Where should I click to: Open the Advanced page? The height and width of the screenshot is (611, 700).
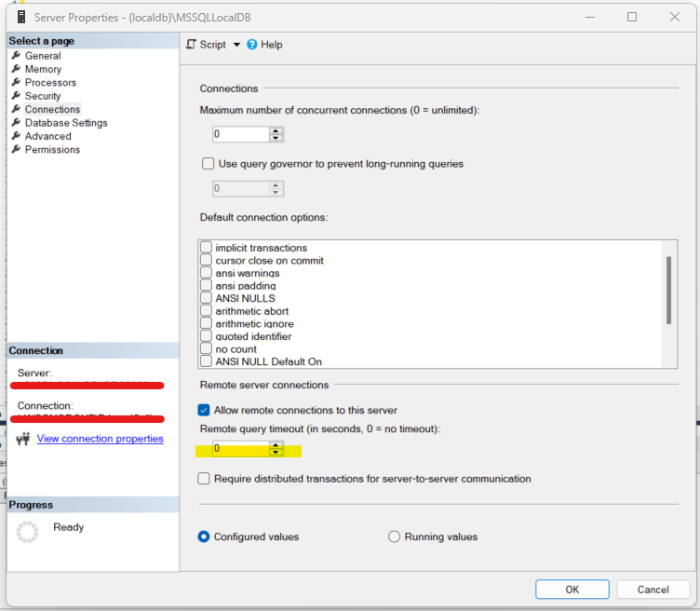[47, 136]
